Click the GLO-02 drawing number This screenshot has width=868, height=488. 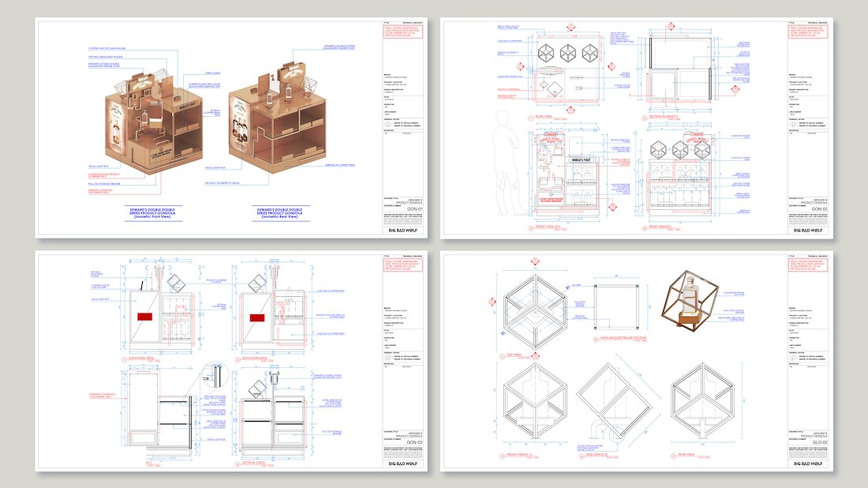820,442
